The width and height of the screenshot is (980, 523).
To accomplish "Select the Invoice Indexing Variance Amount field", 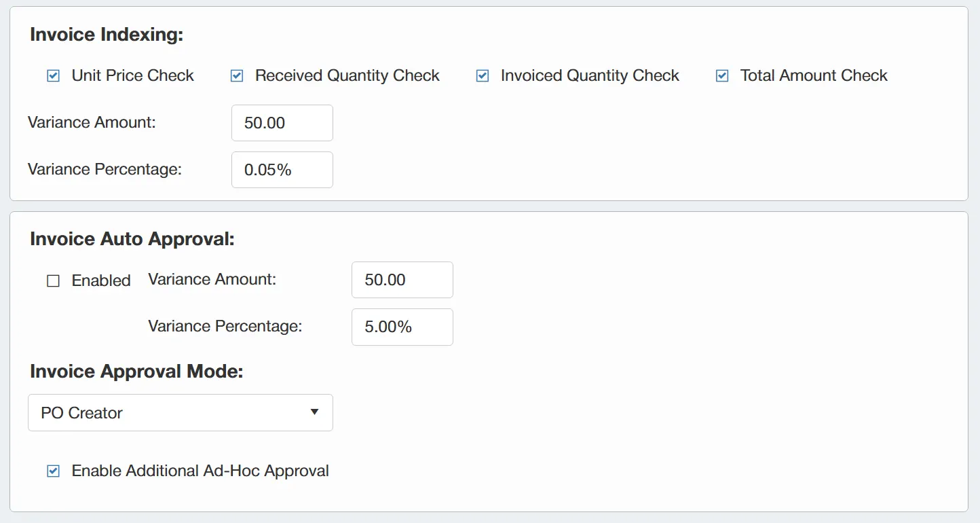I will click(282, 123).
